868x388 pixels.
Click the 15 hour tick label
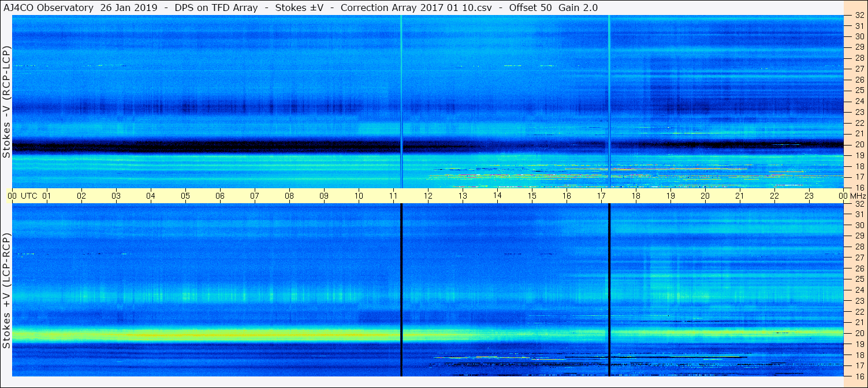(x=532, y=196)
